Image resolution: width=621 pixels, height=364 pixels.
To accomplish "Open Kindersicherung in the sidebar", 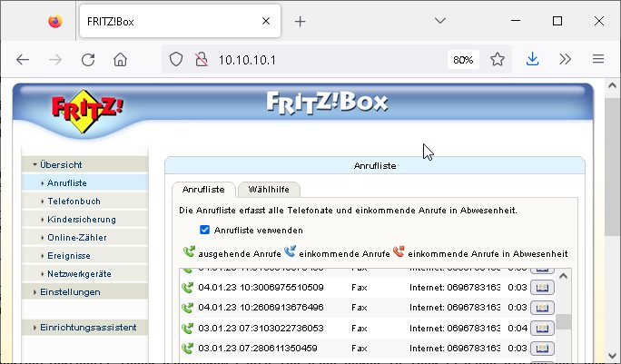I will pyautogui.click(x=84, y=220).
